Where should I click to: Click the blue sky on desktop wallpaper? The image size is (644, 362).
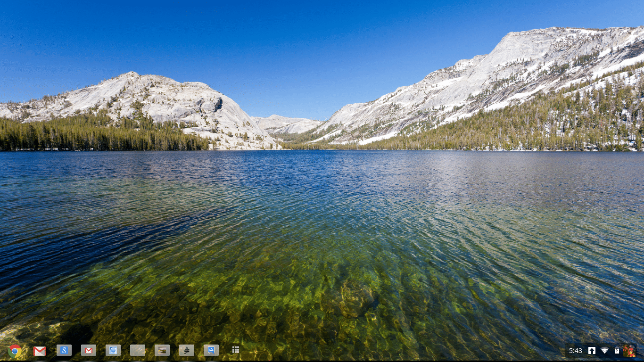click(283, 47)
